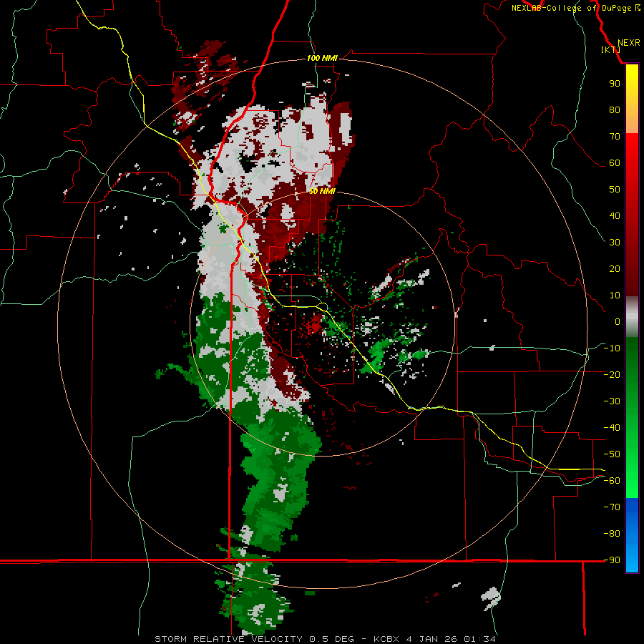Click the NEXR label above the color bar

click(x=628, y=43)
